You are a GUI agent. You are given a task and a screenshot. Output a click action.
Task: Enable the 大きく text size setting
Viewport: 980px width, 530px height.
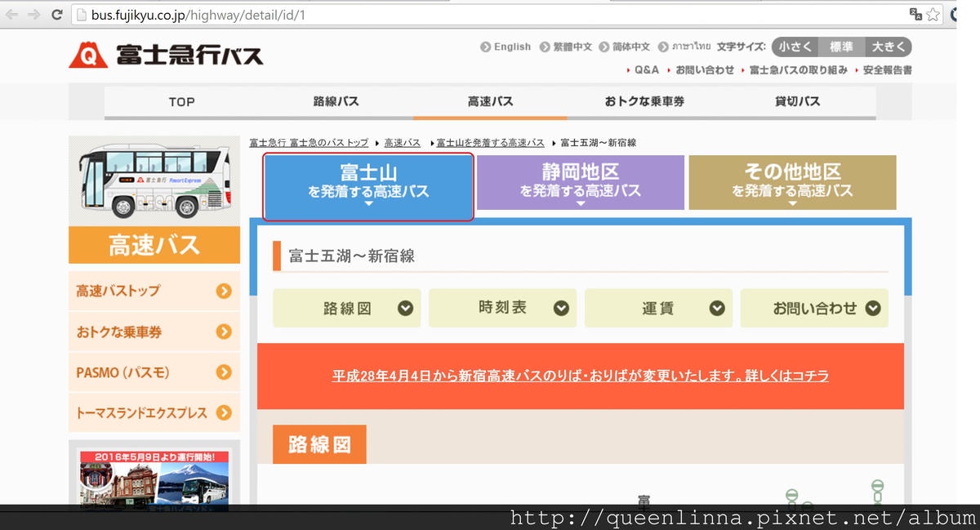889,47
